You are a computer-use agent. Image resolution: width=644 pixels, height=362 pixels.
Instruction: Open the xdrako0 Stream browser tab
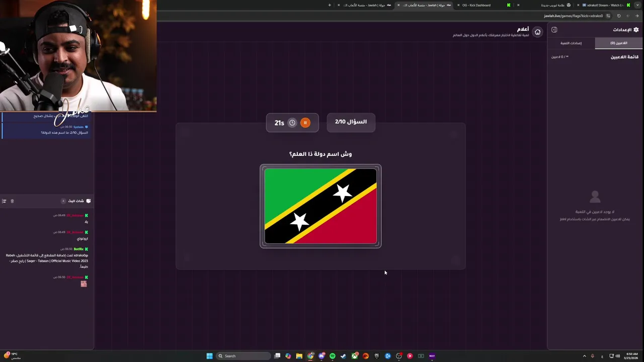(x=604, y=5)
